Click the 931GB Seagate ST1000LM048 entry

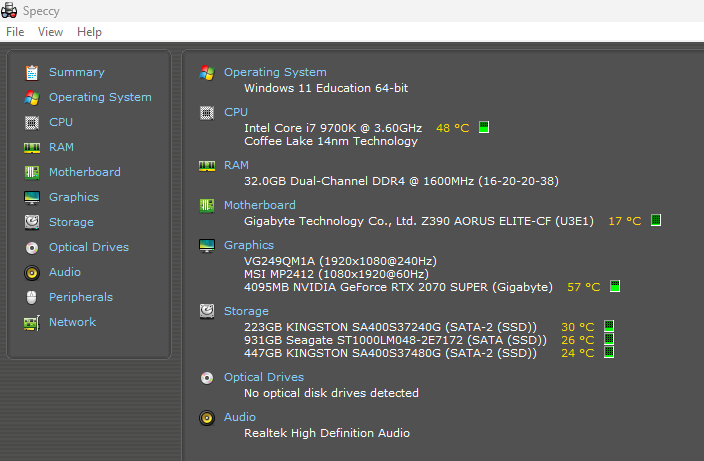point(395,340)
